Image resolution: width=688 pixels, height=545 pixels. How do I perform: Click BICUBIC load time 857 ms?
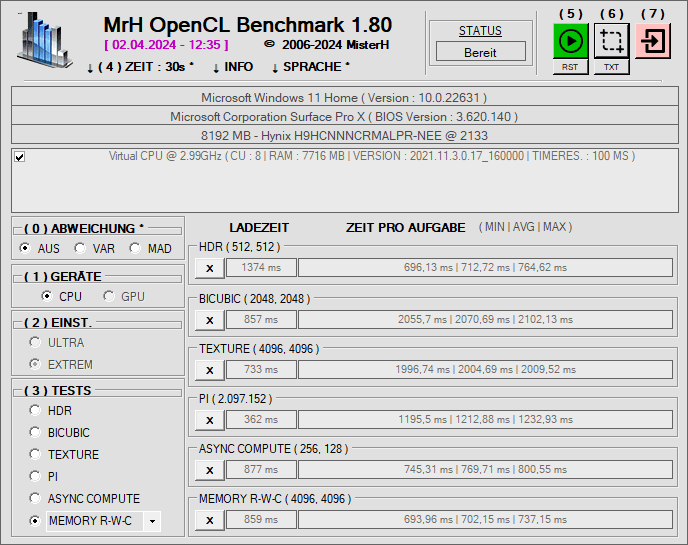[261, 319]
